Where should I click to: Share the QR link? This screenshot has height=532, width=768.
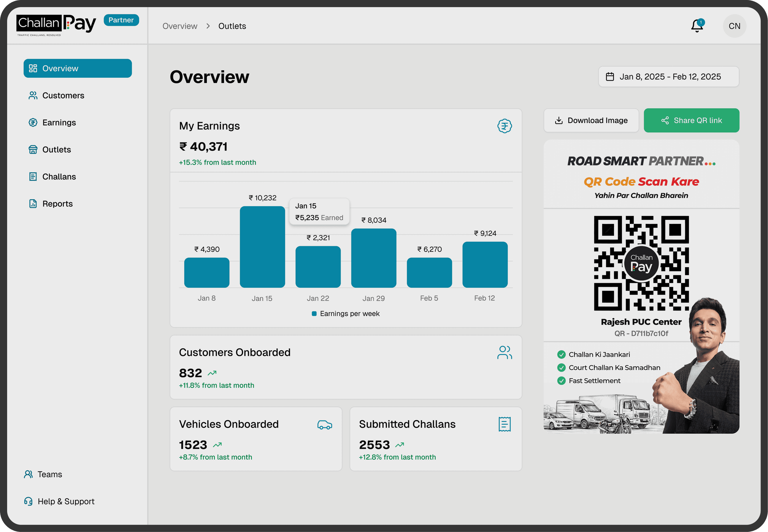pos(691,120)
